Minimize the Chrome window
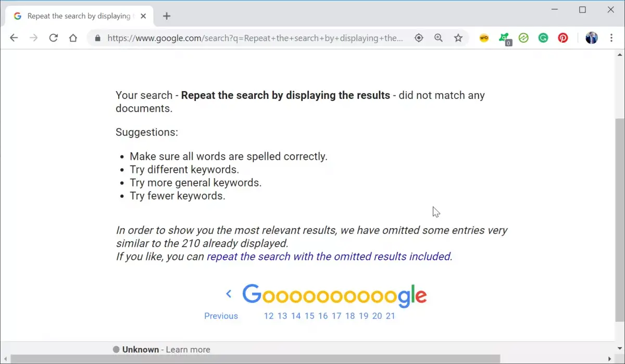This screenshot has height=364, width=625. [x=554, y=10]
